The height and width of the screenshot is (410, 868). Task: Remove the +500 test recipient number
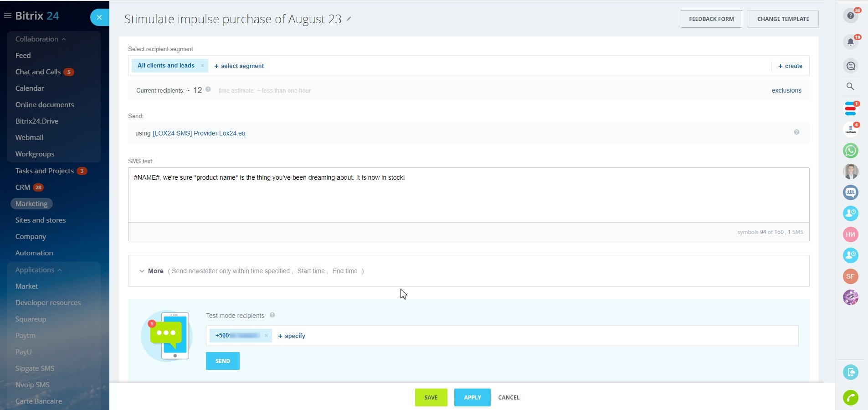point(267,336)
